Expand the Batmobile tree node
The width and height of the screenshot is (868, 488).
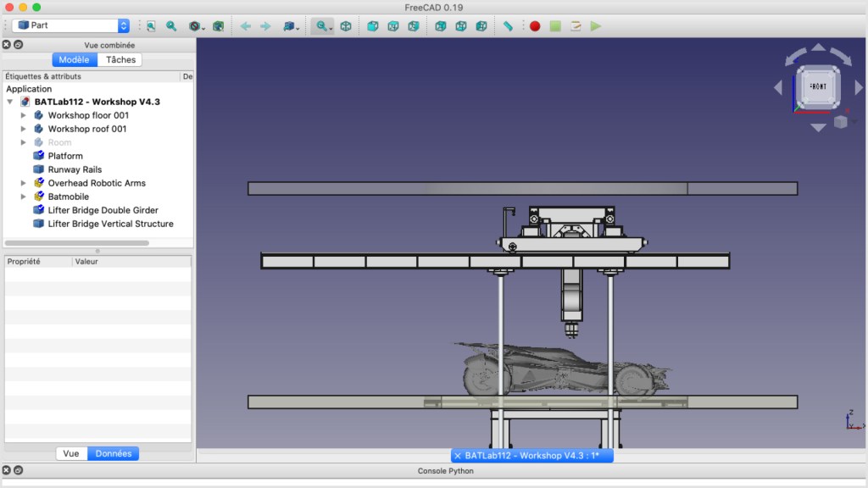24,197
